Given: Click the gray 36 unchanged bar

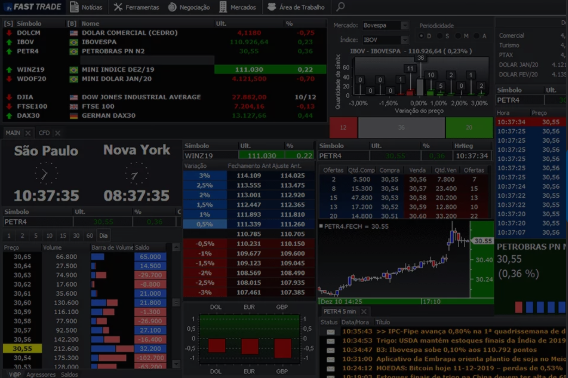Looking at the screenshot, I should [x=401, y=127].
